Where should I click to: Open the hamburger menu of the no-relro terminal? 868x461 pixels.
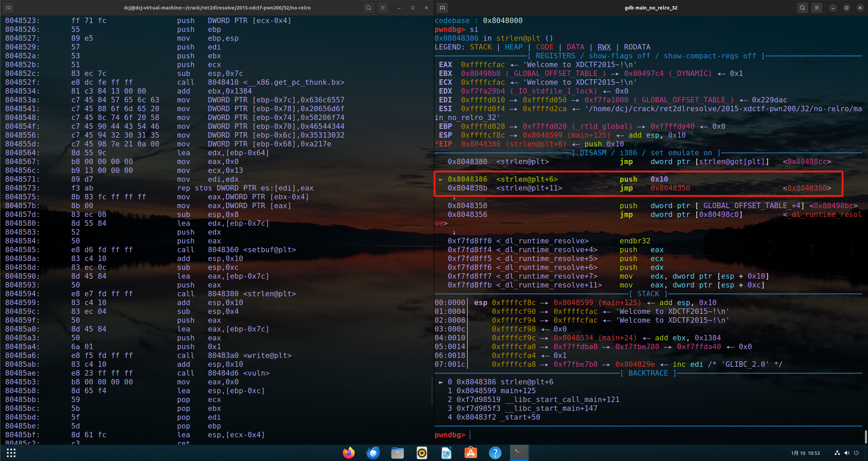pos(383,8)
